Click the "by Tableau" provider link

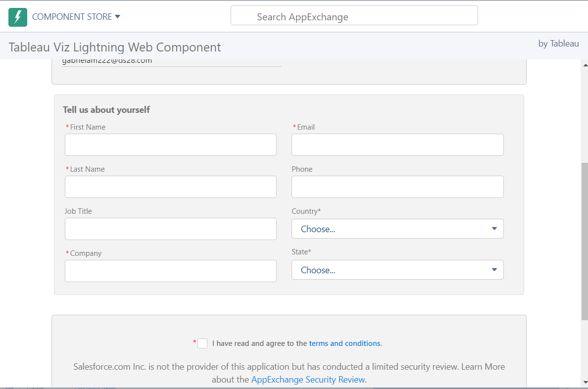pos(558,44)
